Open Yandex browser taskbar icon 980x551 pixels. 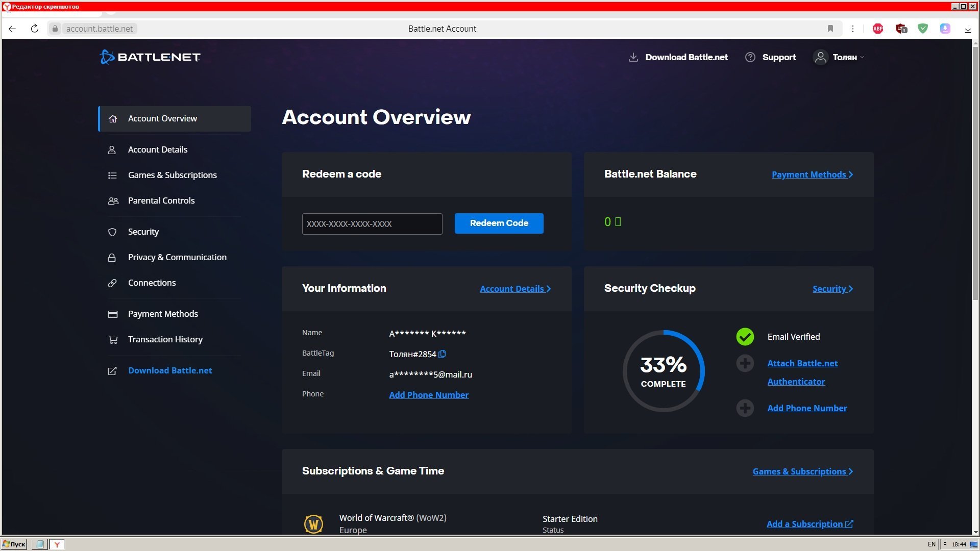pos(57,544)
